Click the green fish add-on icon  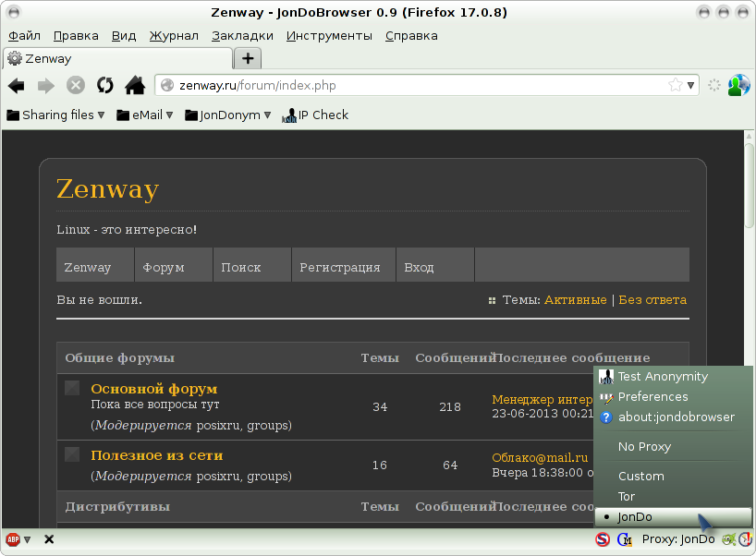tap(728, 539)
